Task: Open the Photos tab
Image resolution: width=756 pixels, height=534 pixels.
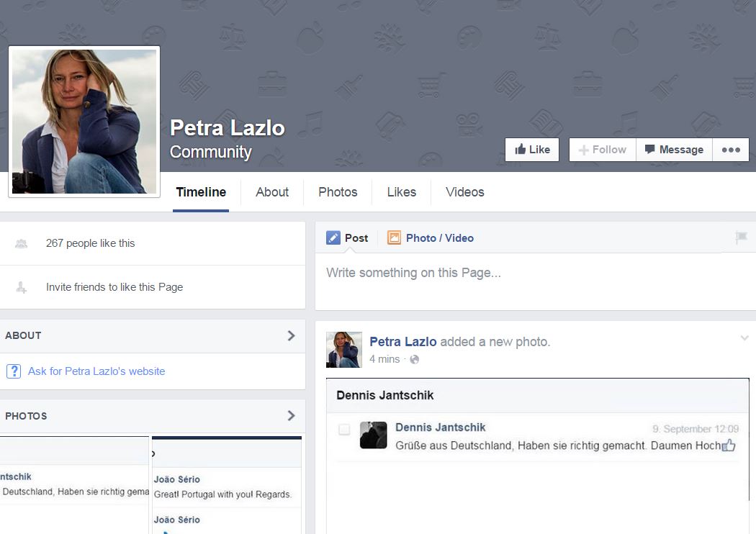Action: (338, 192)
